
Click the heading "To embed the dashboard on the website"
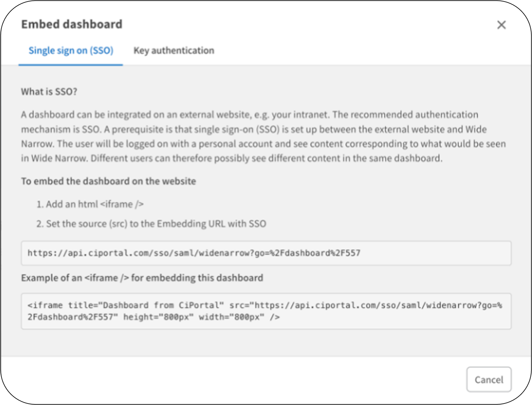point(108,181)
